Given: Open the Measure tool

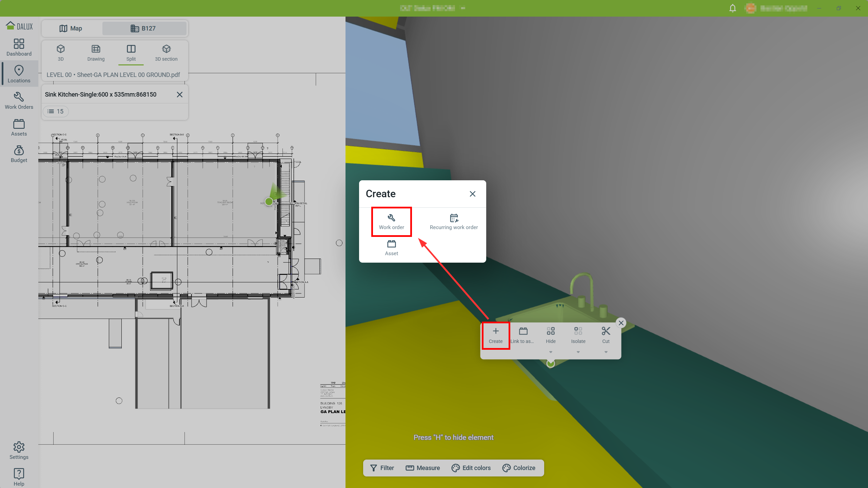Looking at the screenshot, I should click(423, 468).
